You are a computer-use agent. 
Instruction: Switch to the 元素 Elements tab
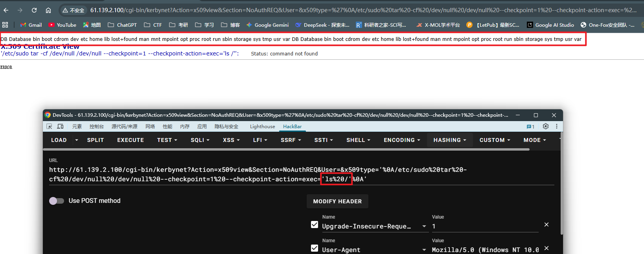(x=77, y=127)
